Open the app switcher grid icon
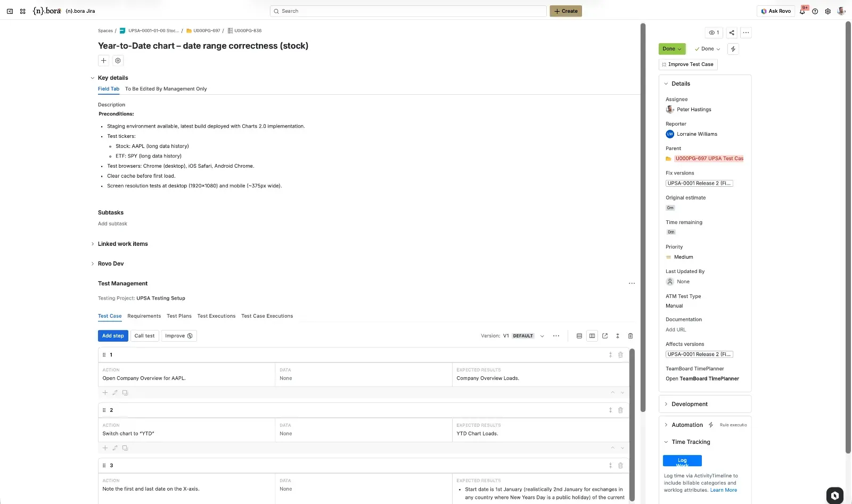 point(22,11)
